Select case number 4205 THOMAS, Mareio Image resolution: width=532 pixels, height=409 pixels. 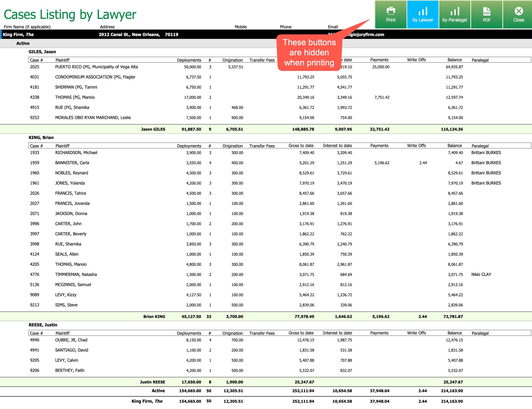coord(34,264)
